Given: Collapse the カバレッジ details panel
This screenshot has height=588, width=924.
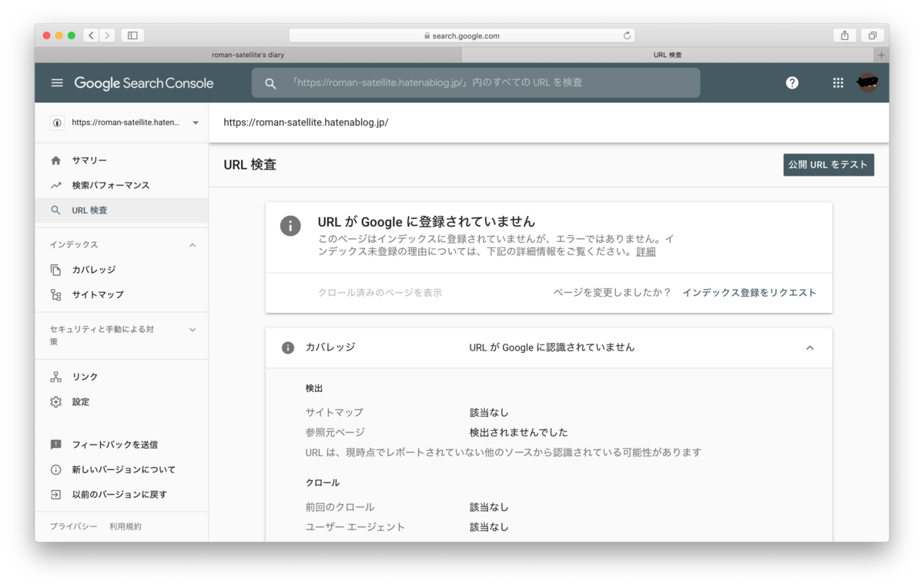Looking at the screenshot, I should point(810,348).
